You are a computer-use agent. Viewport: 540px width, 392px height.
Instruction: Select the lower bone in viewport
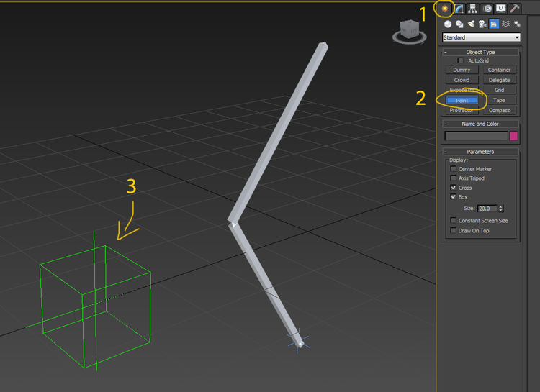(265, 284)
